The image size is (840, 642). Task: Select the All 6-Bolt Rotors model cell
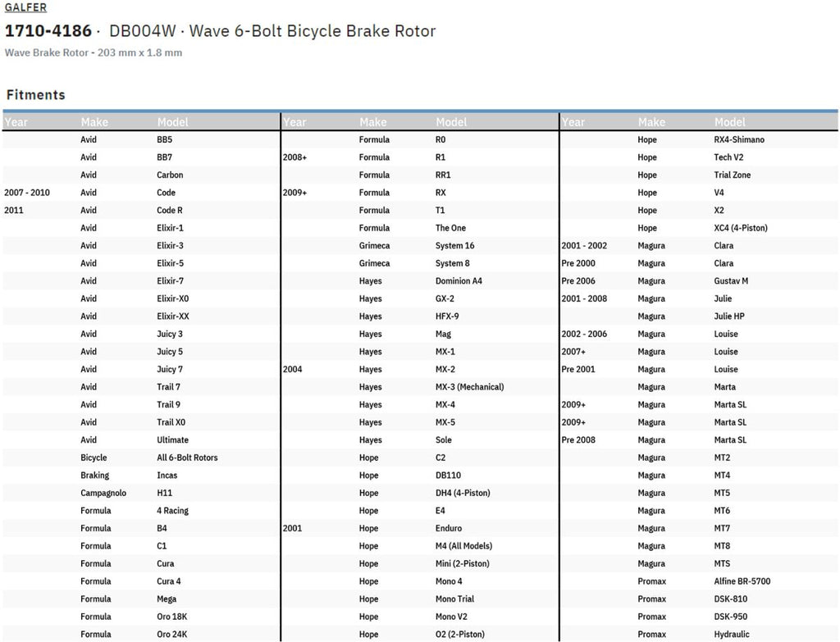point(187,458)
